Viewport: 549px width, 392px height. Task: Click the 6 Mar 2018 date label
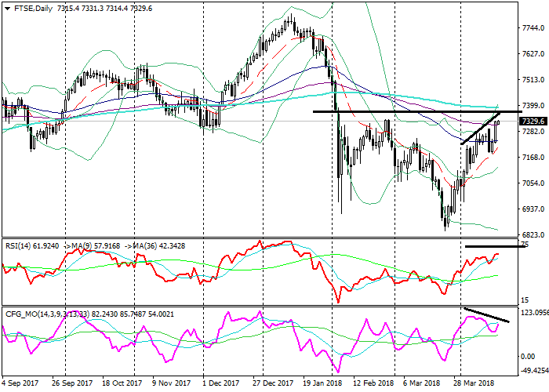[x=422, y=383]
